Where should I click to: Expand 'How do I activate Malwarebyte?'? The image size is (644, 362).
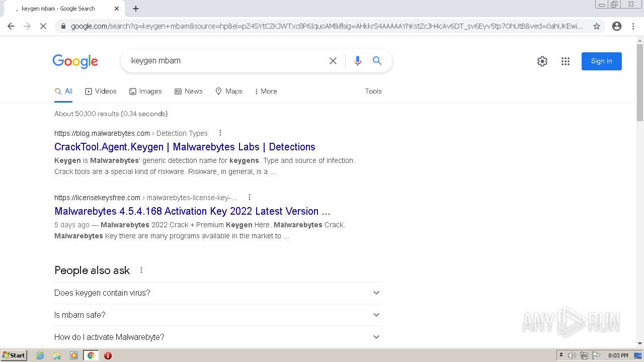pos(218,337)
